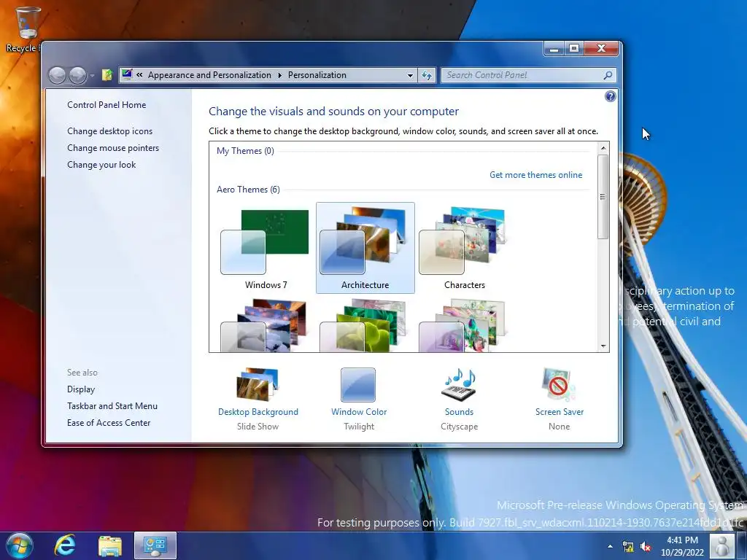The width and height of the screenshot is (747, 560).
Task: Click the Personalization breadcrumb segment
Action: point(317,75)
